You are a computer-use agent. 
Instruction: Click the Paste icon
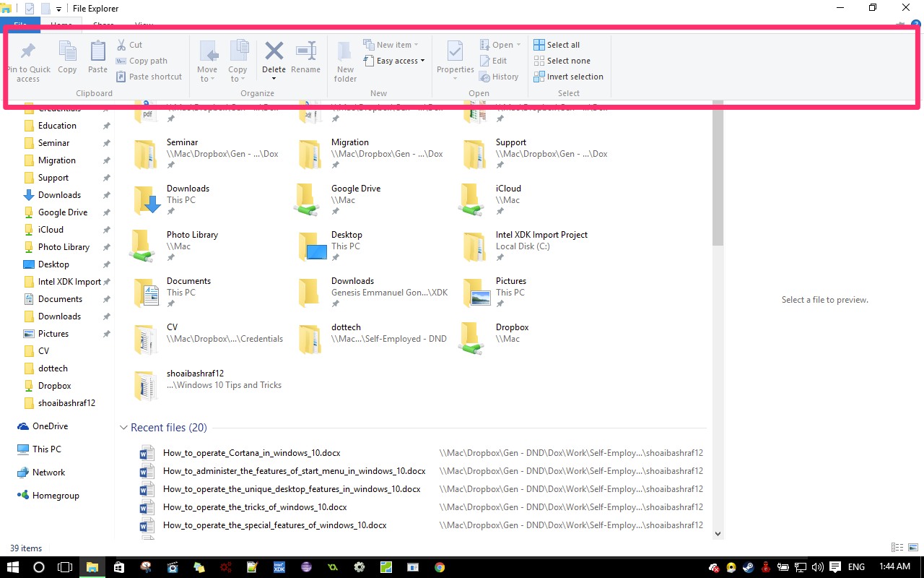point(97,58)
